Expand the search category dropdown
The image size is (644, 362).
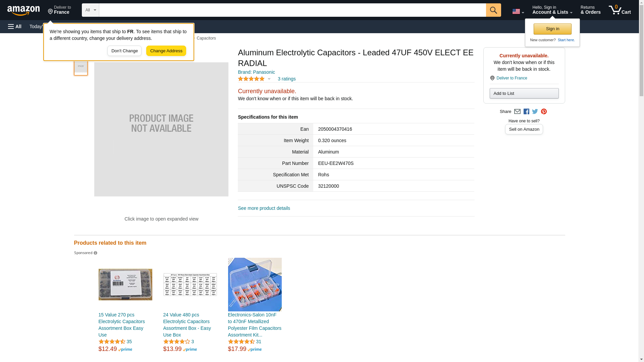point(90,10)
